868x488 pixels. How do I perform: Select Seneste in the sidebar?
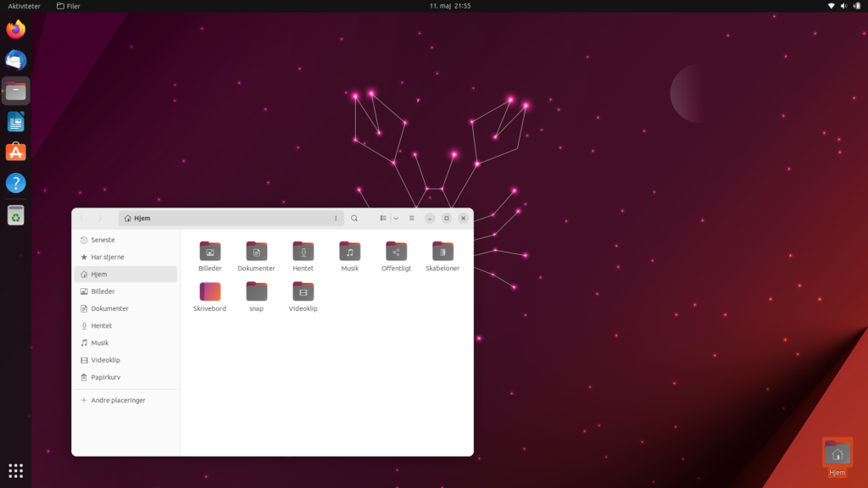[x=125, y=240]
